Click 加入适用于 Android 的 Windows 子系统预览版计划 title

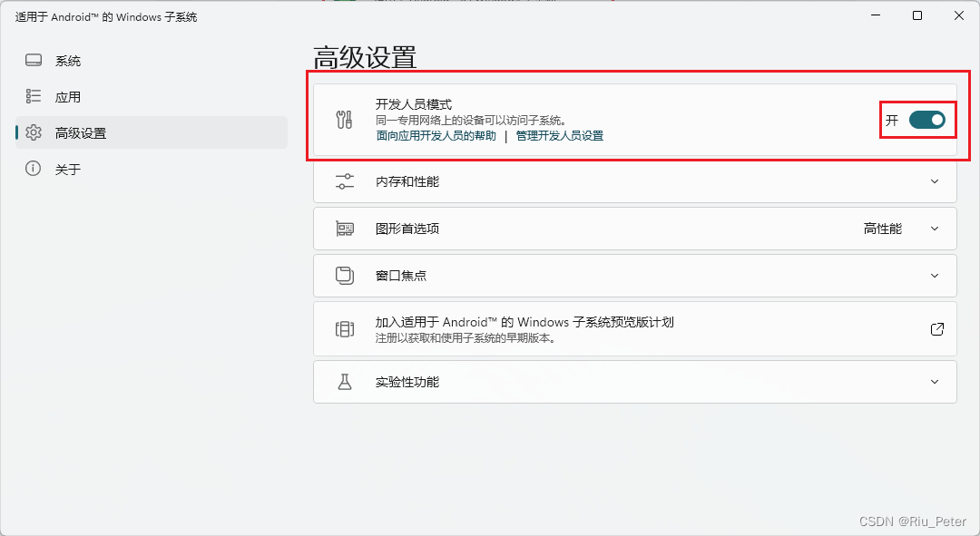[x=524, y=322]
